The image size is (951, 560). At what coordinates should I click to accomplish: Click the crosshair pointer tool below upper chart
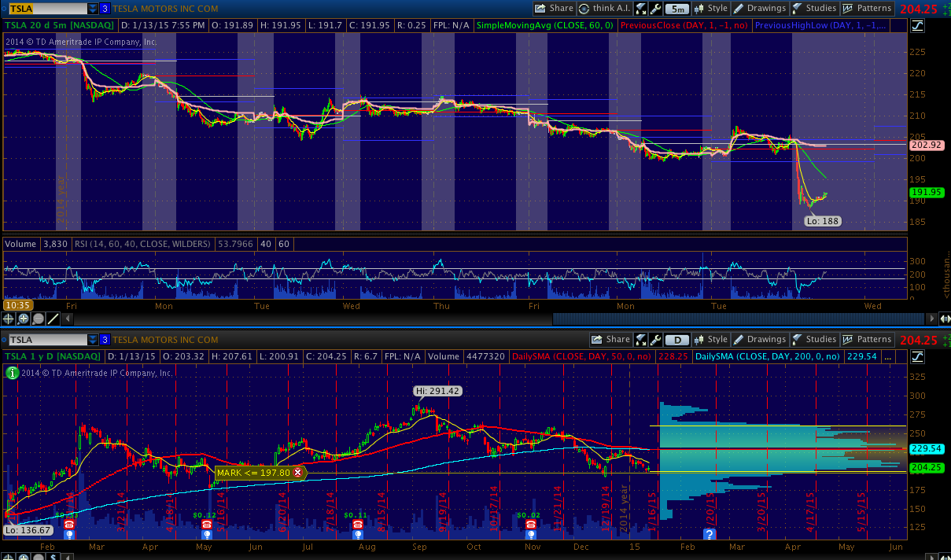tap(9, 319)
